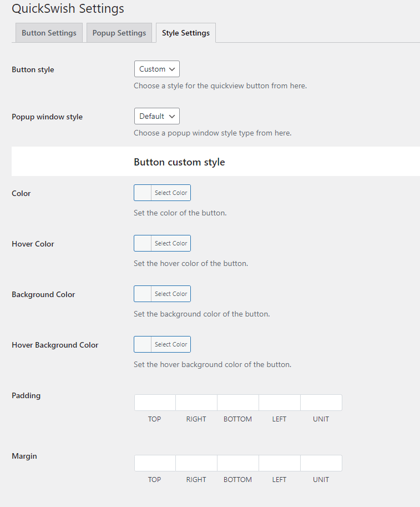The image size is (420, 507).
Task: Click the Color row's color swatch
Action: click(143, 193)
